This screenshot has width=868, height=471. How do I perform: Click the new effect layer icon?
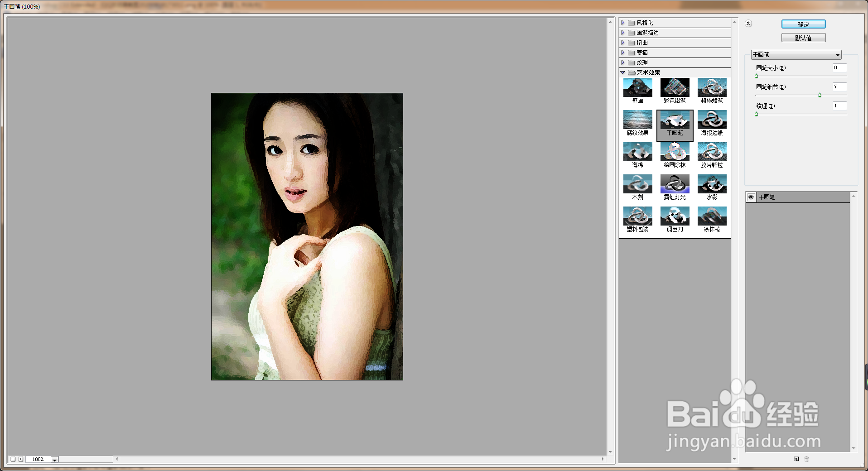pos(796,459)
